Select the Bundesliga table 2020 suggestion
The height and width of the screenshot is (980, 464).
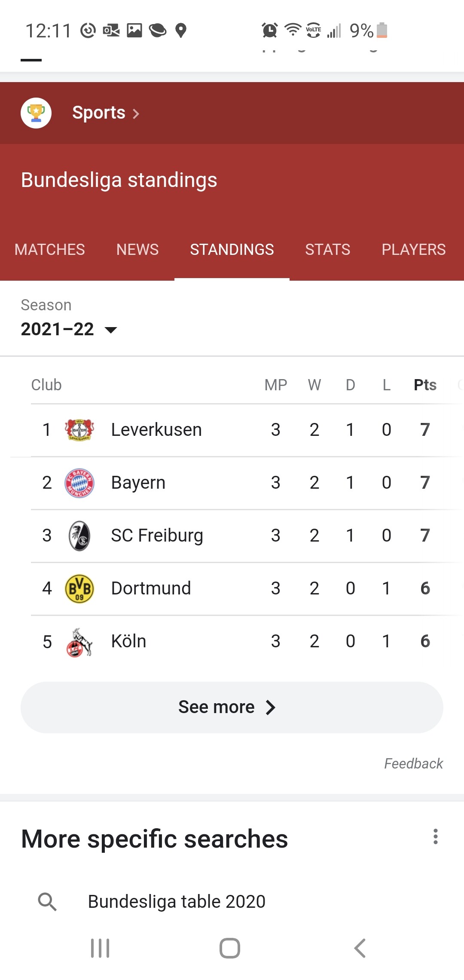[x=177, y=902]
